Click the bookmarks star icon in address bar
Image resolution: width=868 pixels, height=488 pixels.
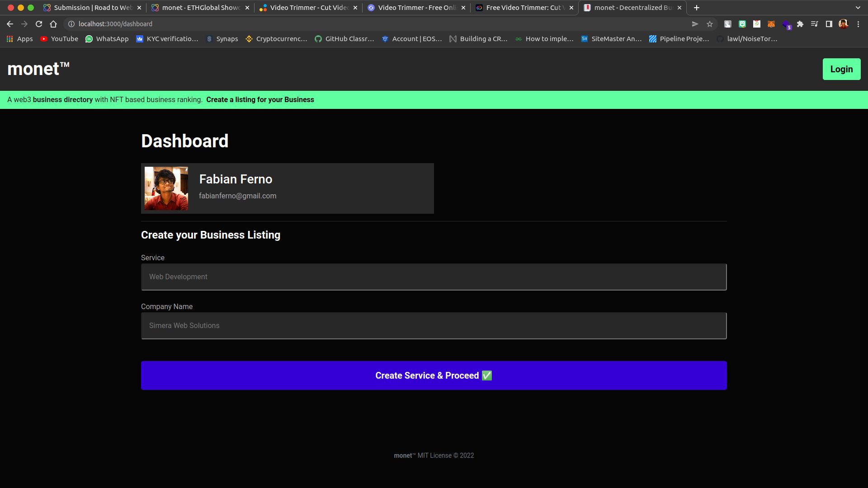click(x=710, y=24)
